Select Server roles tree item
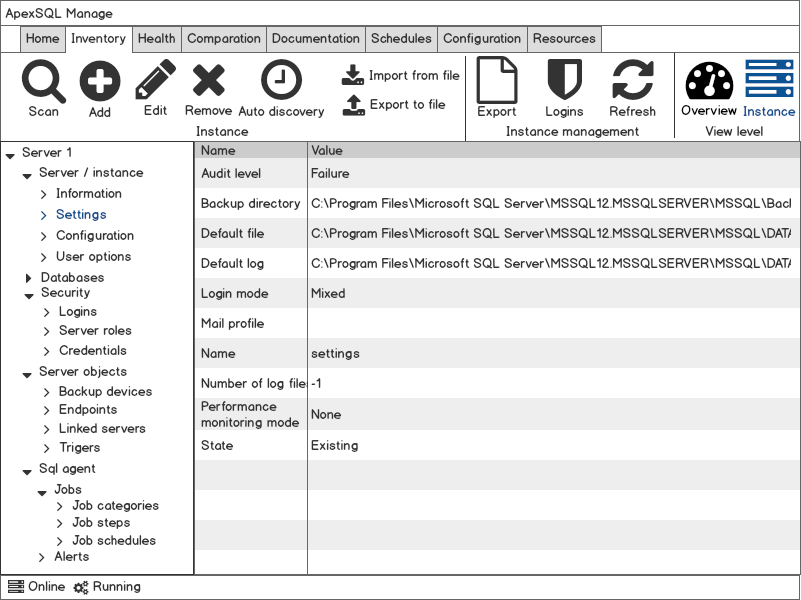The height and width of the screenshot is (600, 801). point(95,330)
